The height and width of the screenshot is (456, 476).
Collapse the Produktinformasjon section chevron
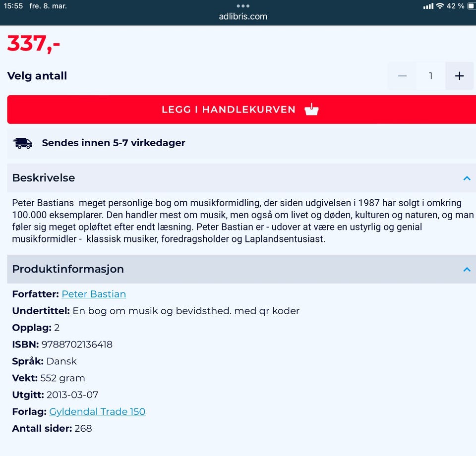coord(467,270)
